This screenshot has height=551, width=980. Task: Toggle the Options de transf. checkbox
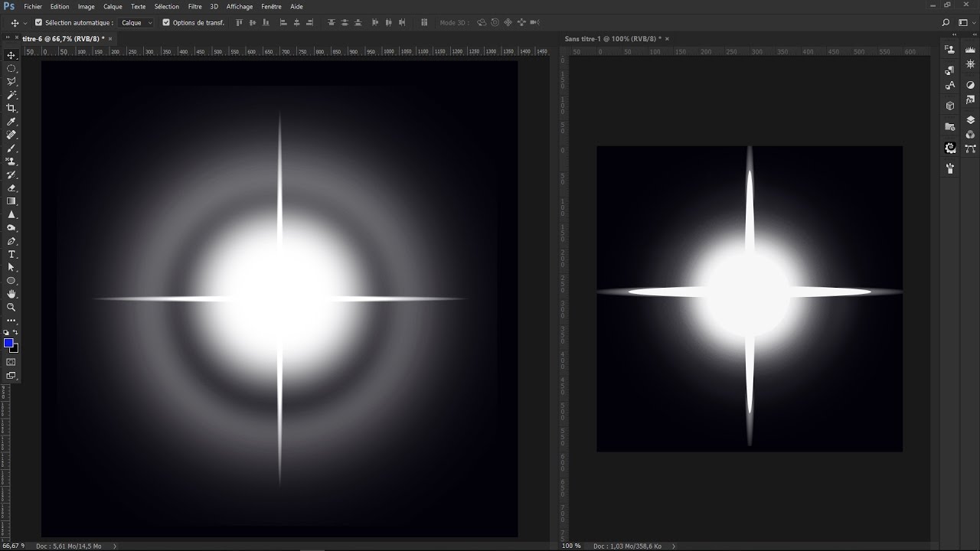(x=167, y=23)
